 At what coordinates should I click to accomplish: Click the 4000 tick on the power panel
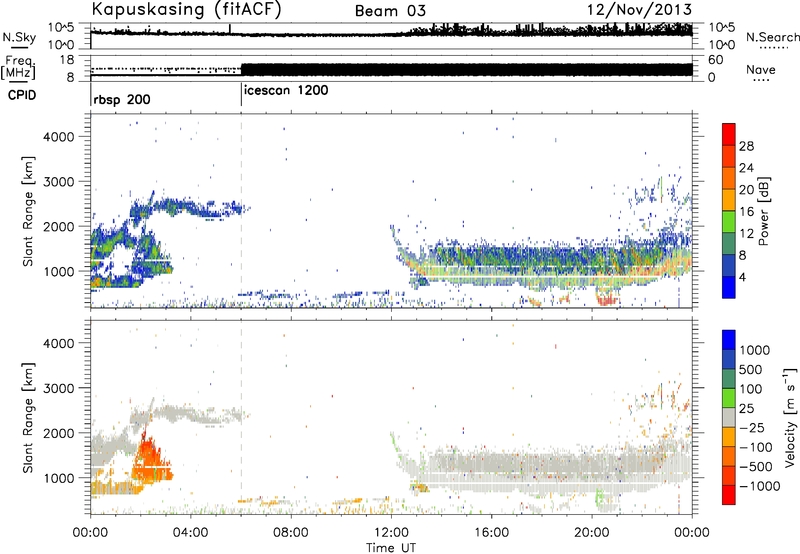pos(59,137)
